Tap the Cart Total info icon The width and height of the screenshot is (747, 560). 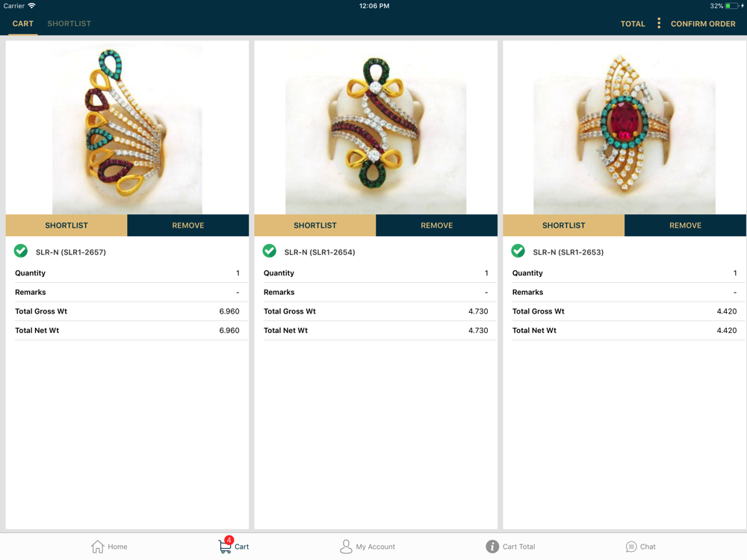492,547
